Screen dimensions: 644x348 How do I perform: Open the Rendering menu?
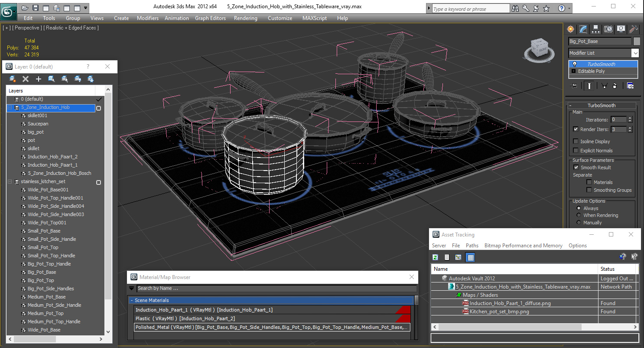(x=246, y=18)
